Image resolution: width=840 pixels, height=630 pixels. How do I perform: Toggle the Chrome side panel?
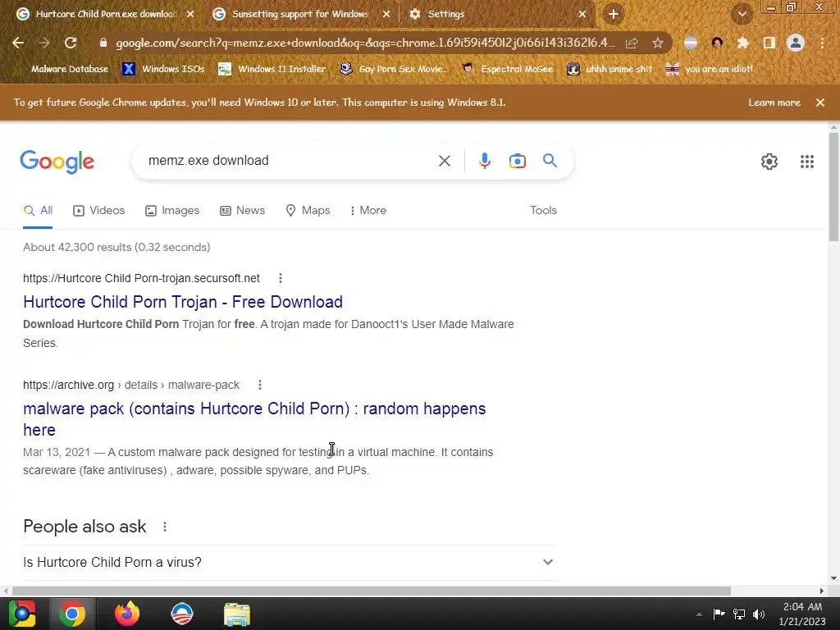click(769, 43)
